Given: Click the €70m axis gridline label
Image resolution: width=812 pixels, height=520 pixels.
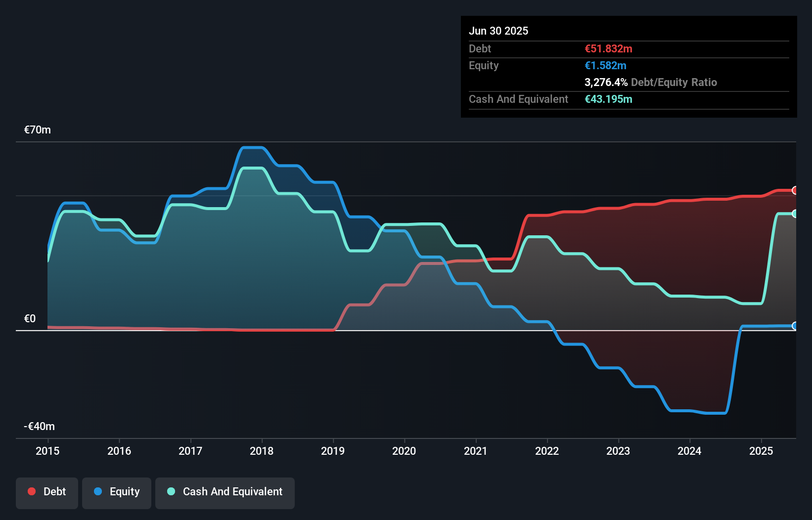Looking at the screenshot, I should [x=37, y=130].
